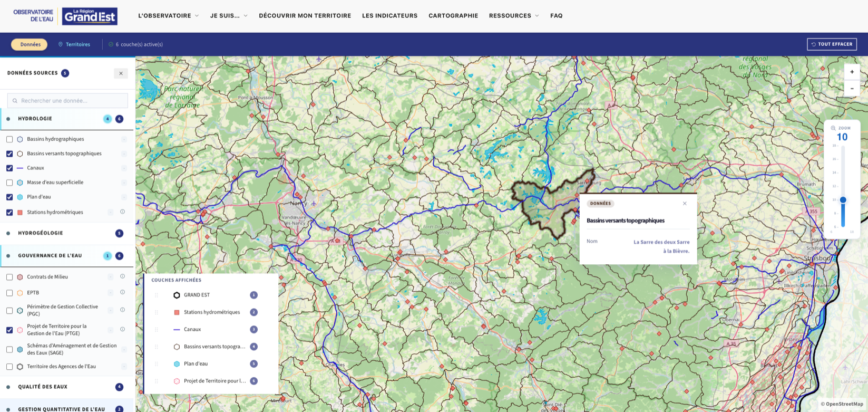This screenshot has height=412, width=868.
Task: Expand the Hydrogéologie section
Action: tap(67, 233)
